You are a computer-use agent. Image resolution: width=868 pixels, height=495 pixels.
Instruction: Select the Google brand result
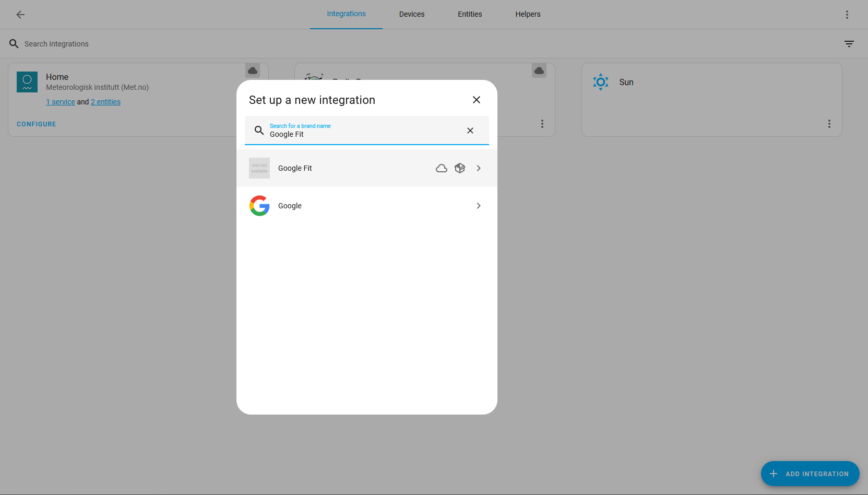tap(367, 206)
